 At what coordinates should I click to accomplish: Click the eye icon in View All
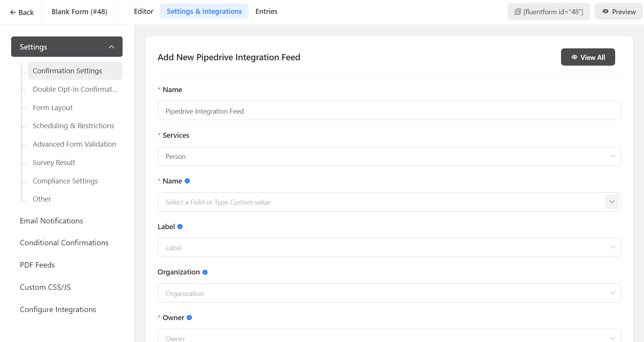click(574, 57)
